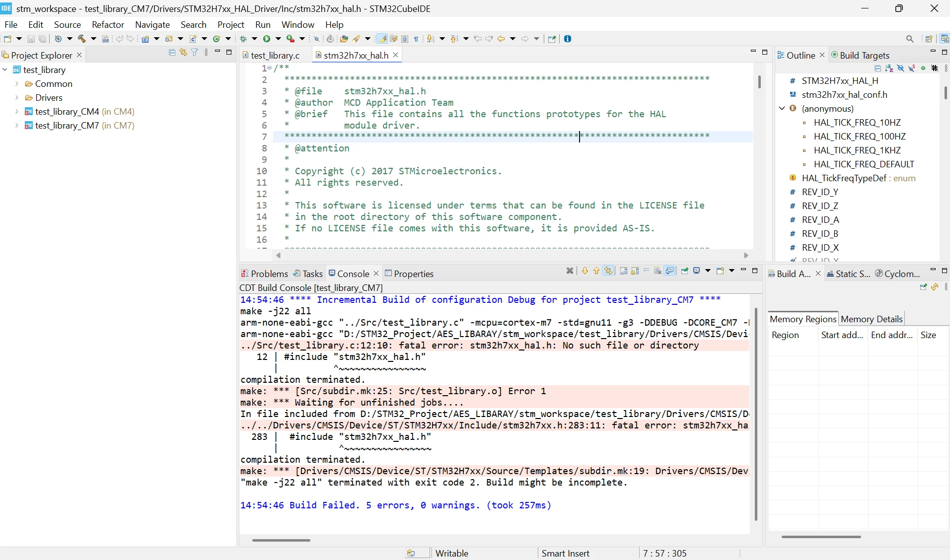Image resolution: width=950 pixels, height=560 pixels.
Task: Expand test_library_CM7 project node
Action: [x=17, y=126]
